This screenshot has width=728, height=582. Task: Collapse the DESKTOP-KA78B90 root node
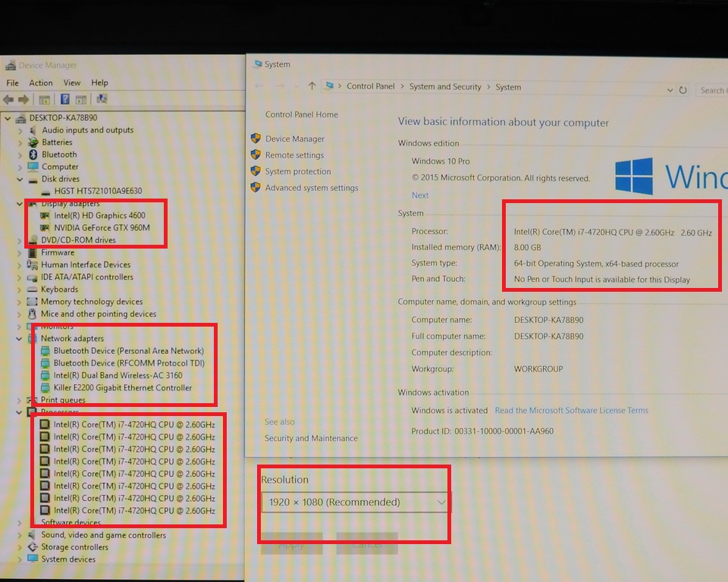tap(8, 118)
